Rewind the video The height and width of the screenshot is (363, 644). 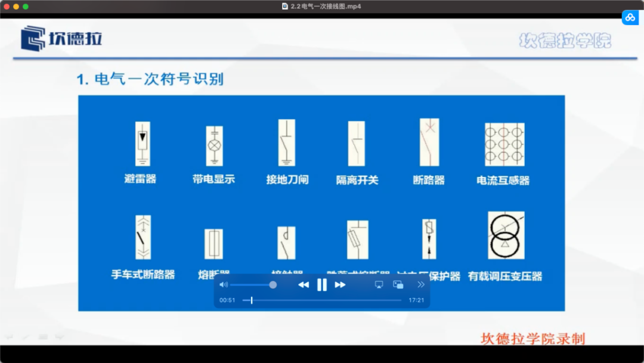[x=304, y=285]
